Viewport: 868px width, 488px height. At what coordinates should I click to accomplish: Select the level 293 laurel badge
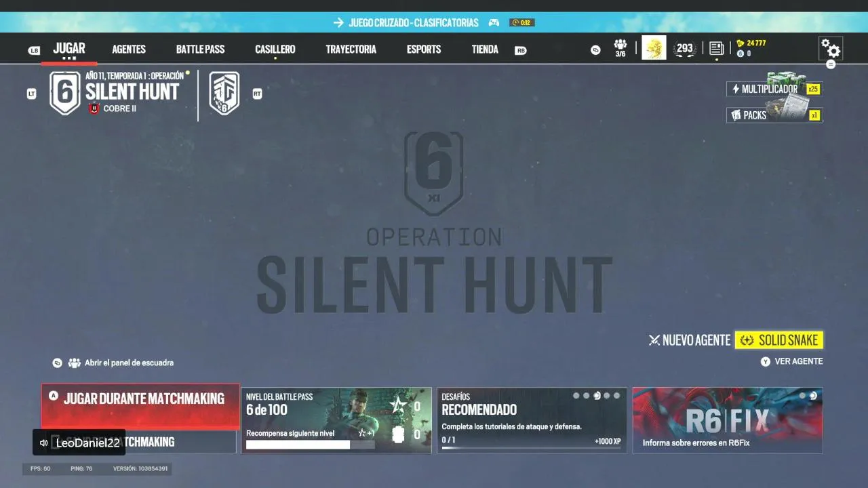(685, 49)
